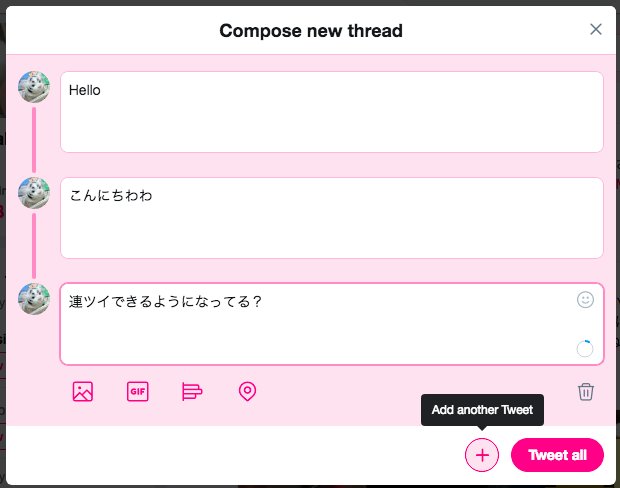Focus the こんにちわわ tweet text box
Viewport: 620px width, 488px height.
point(332,218)
